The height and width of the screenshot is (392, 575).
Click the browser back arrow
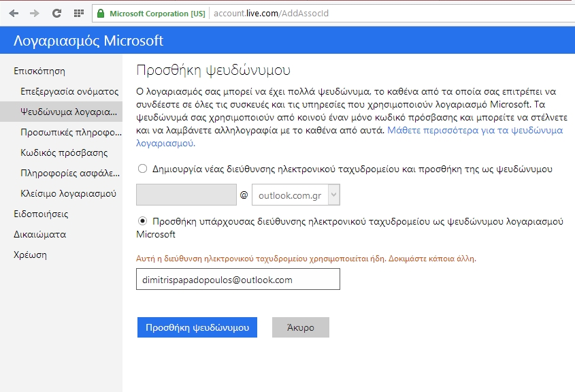click(14, 14)
